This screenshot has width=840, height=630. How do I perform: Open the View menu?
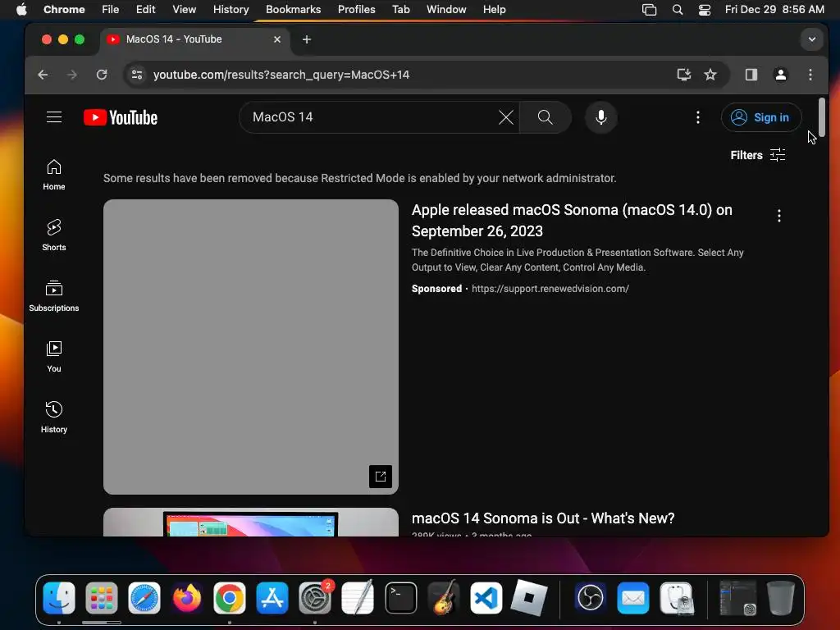click(x=184, y=10)
